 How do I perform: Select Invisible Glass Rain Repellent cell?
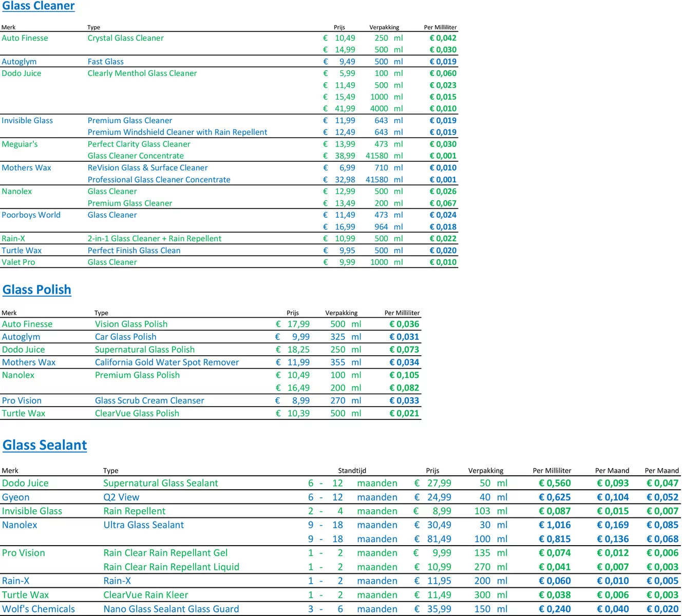pyautogui.click(x=135, y=511)
